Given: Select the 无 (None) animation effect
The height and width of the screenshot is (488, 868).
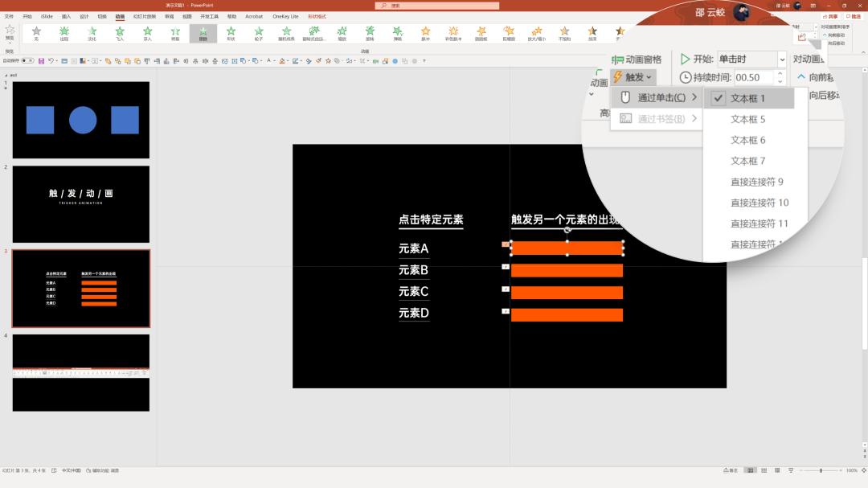Looking at the screenshot, I should 36,33.
